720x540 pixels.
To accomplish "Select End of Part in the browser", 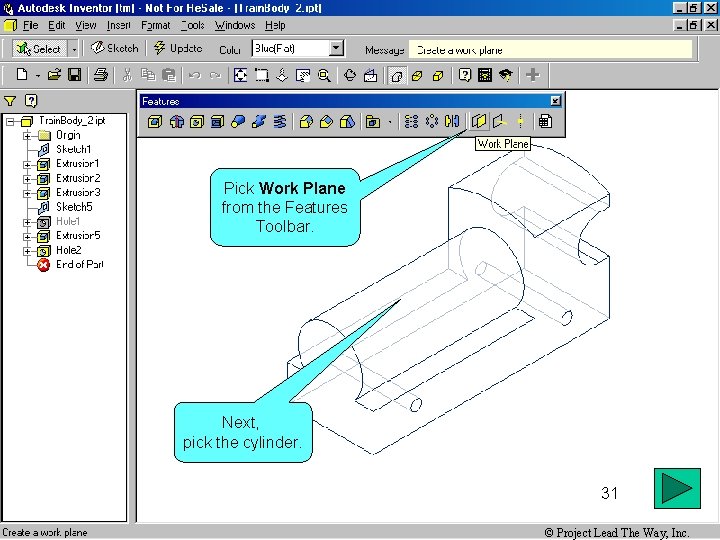I will [x=80, y=264].
